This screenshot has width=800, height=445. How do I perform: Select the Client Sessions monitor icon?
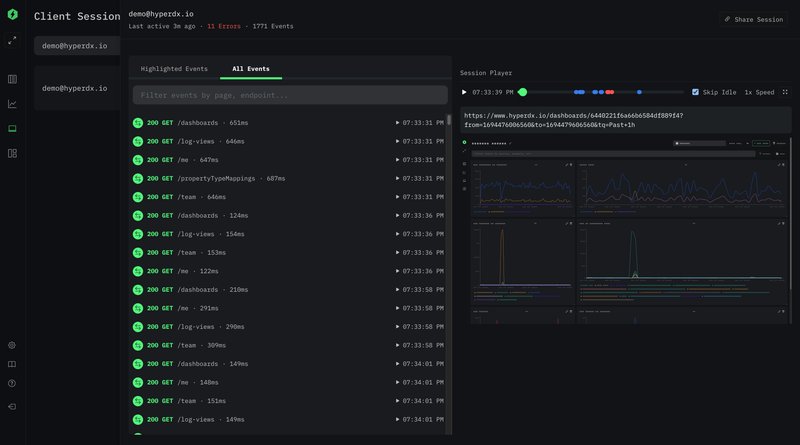[12, 129]
